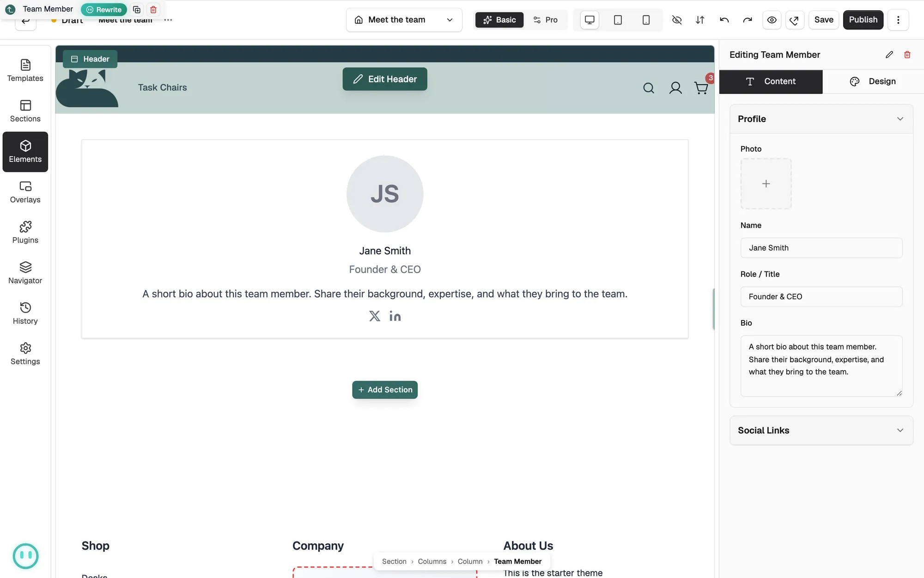
Task: Select tablet viewport preview
Action: [x=618, y=20]
